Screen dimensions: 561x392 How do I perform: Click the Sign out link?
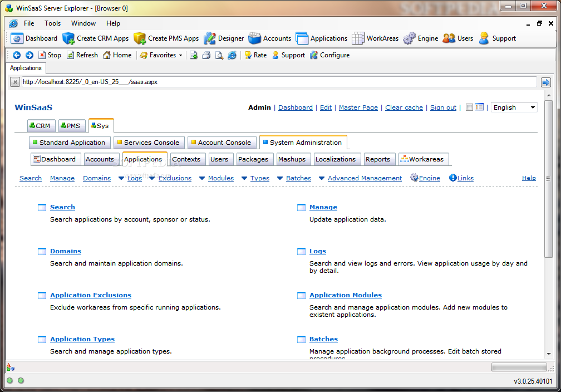(443, 107)
